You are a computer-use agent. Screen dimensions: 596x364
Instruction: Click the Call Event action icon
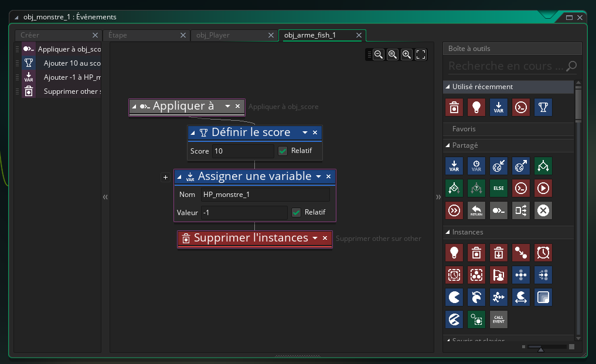click(x=498, y=319)
